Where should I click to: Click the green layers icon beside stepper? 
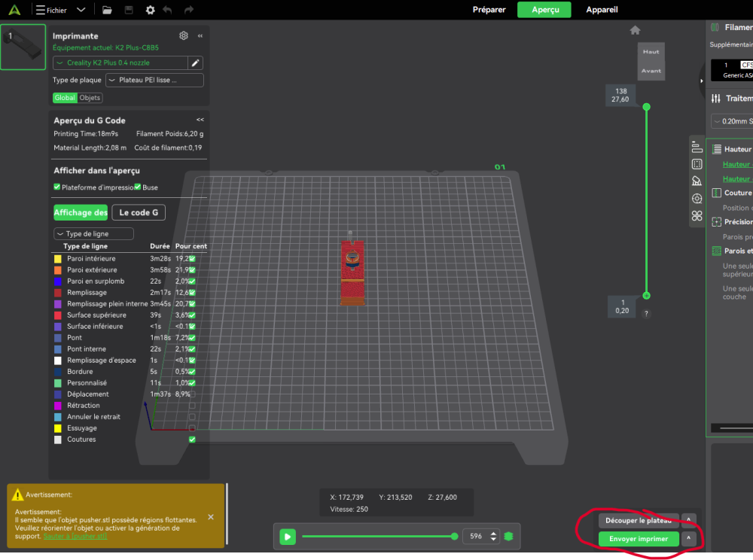(508, 537)
